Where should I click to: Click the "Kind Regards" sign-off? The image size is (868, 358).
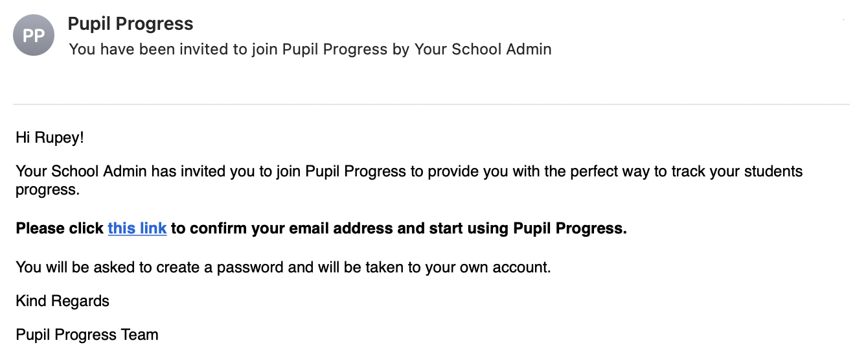click(x=62, y=301)
